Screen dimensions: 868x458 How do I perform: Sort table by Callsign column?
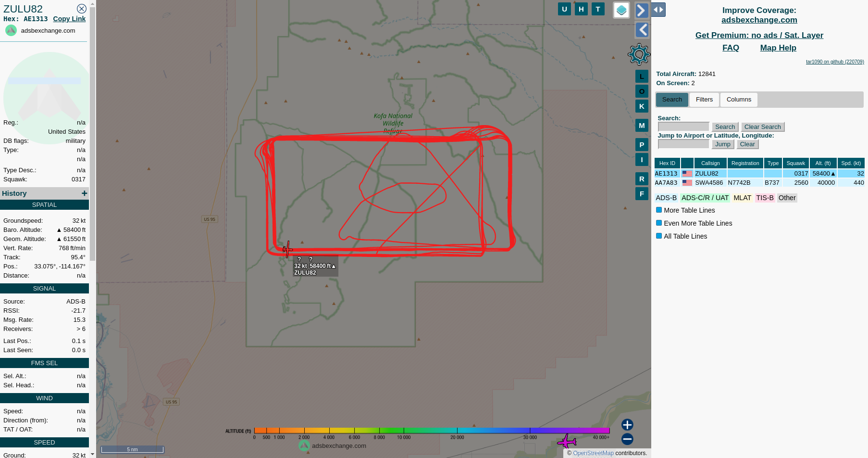point(710,163)
